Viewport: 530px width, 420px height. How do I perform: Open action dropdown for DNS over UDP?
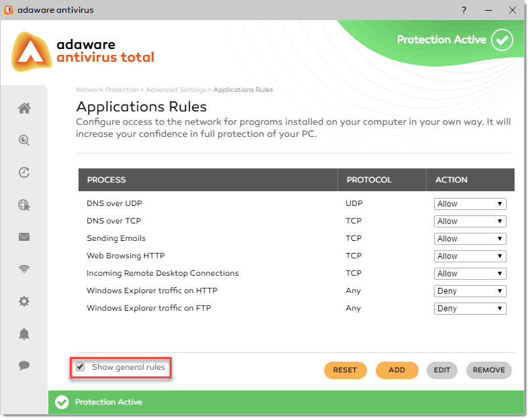tap(470, 204)
